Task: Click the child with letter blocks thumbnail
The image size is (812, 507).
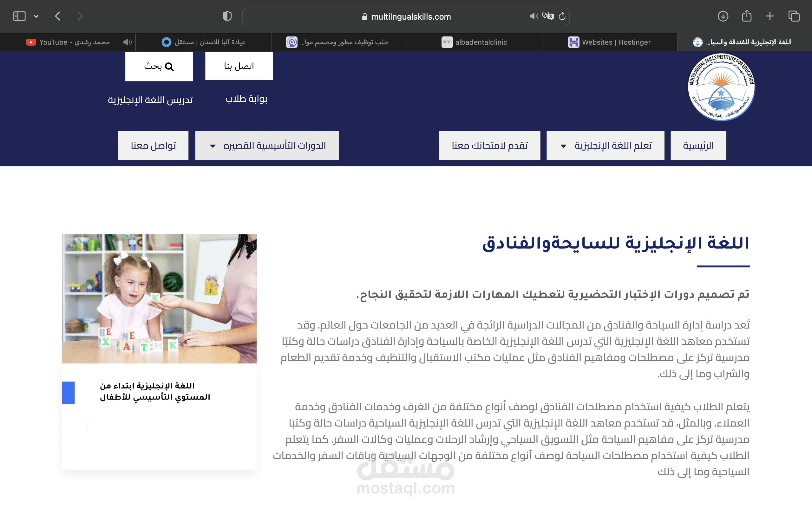Action: [159, 298]
